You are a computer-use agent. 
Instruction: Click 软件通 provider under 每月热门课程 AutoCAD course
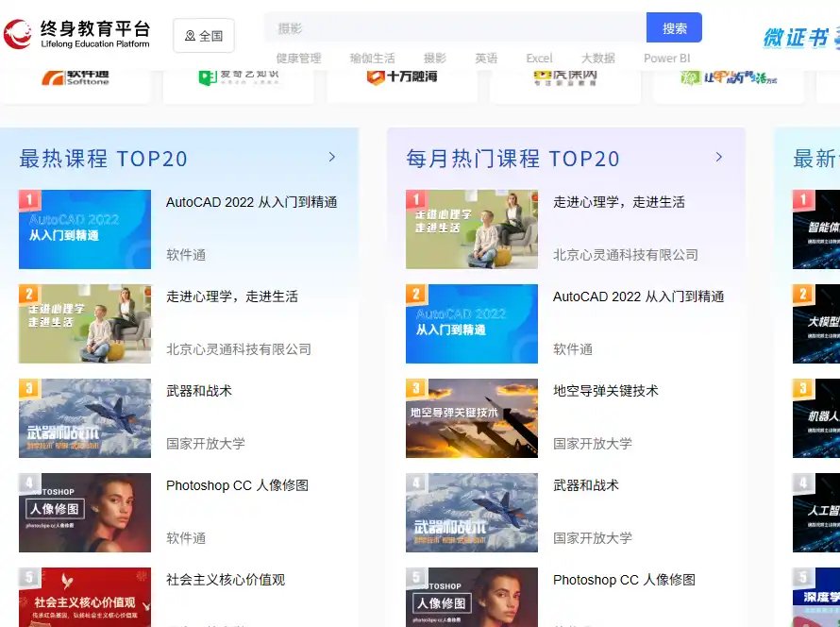pos(573,349)
